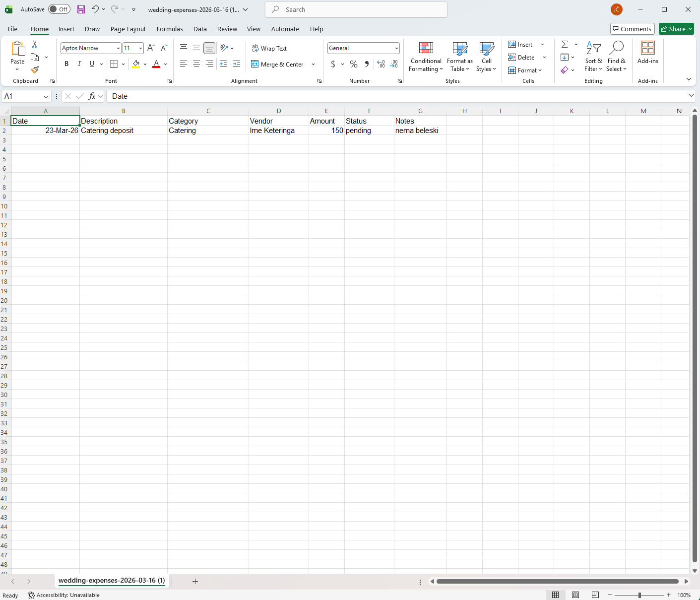Open the Formulas ribbon tab
This screenshot has height=600, width=700.
[170, 29]
